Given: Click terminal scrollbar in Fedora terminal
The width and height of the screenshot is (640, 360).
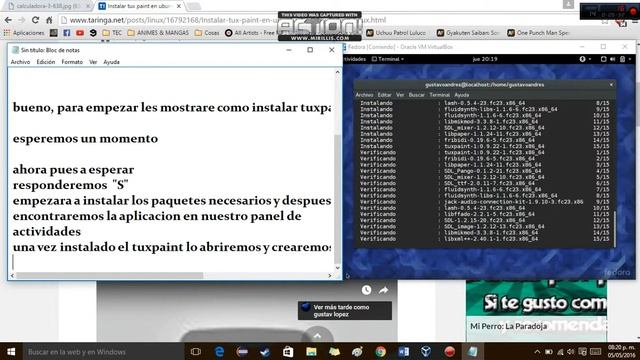Looking at the screenshot, I should 614,229.
